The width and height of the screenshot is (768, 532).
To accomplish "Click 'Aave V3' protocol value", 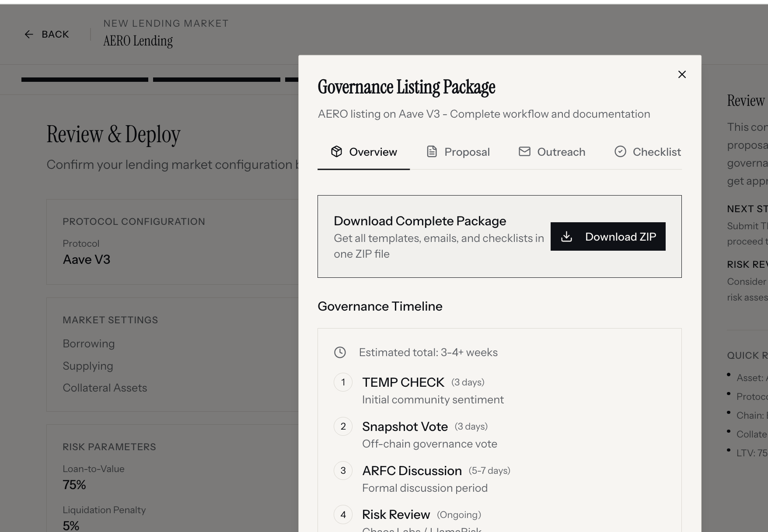I will click(87, 259).
